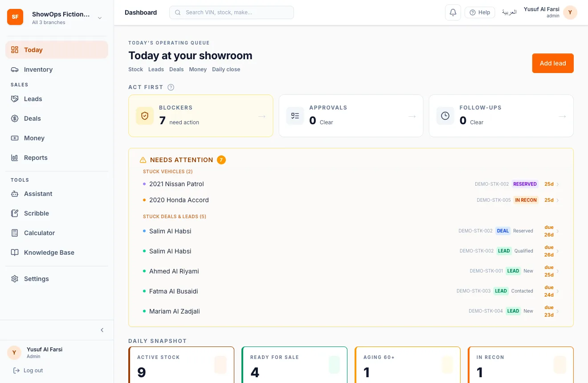This screenshot has width=588, height=383.
Task: Jump to the Daily close section tab
Action: click(x=226, y=69)
